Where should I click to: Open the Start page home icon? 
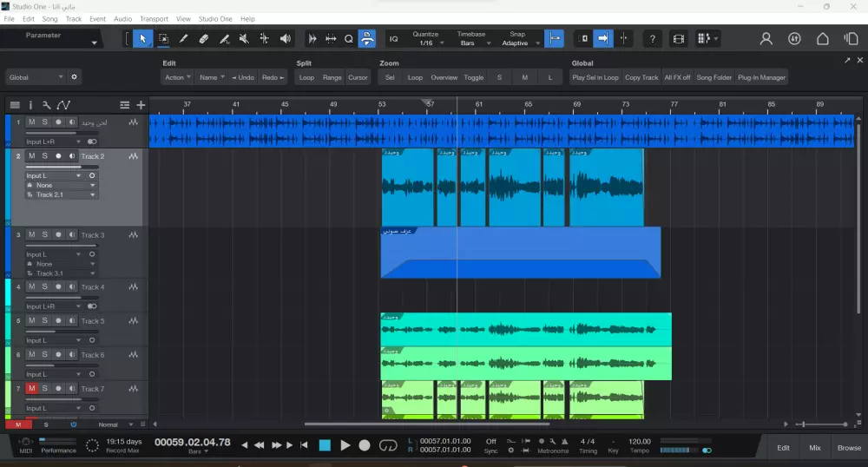823,38
